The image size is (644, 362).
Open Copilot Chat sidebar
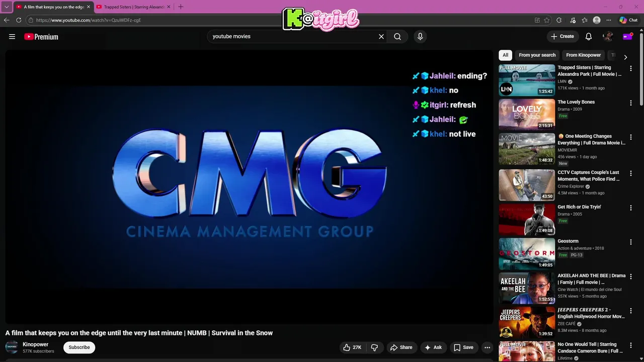point(628,20)
